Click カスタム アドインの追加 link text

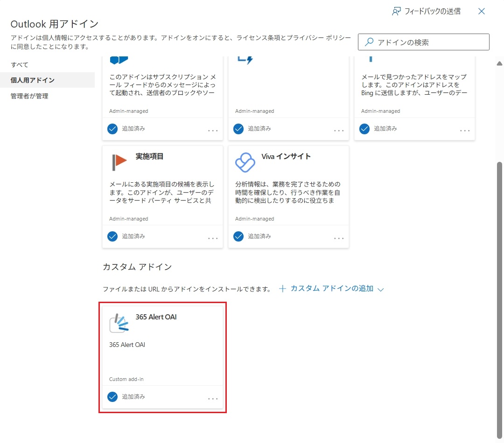tap(332, 289)
